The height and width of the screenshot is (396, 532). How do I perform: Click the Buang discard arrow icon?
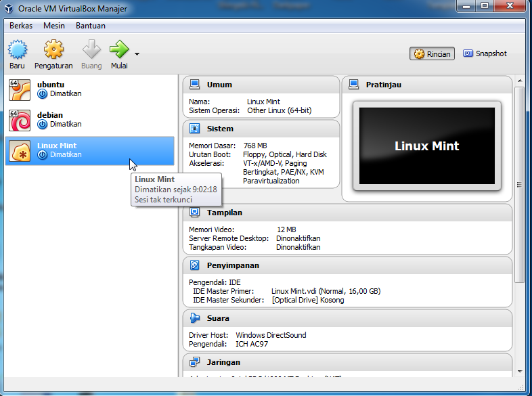[91, 49]
